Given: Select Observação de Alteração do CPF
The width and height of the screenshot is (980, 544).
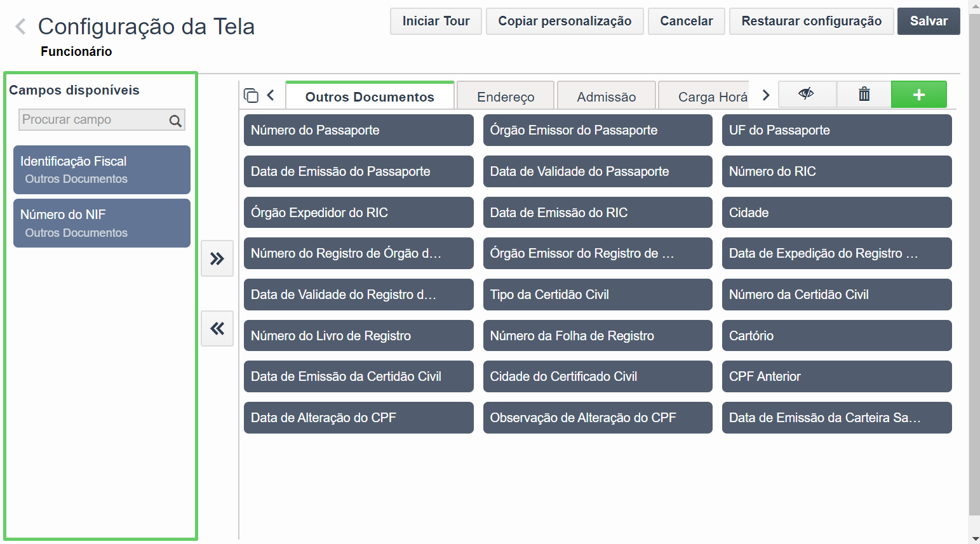Looking at the screenshot, I should [598, 418].
